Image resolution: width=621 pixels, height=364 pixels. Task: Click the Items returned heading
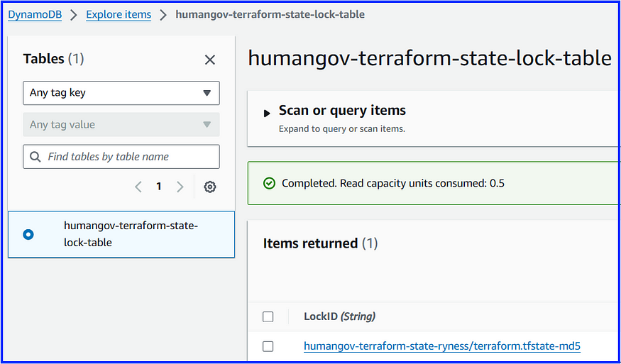pos(320,243)
